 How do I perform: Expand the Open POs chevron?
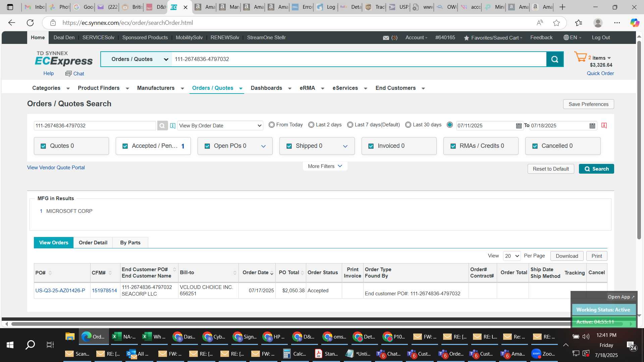coord(263,146)
